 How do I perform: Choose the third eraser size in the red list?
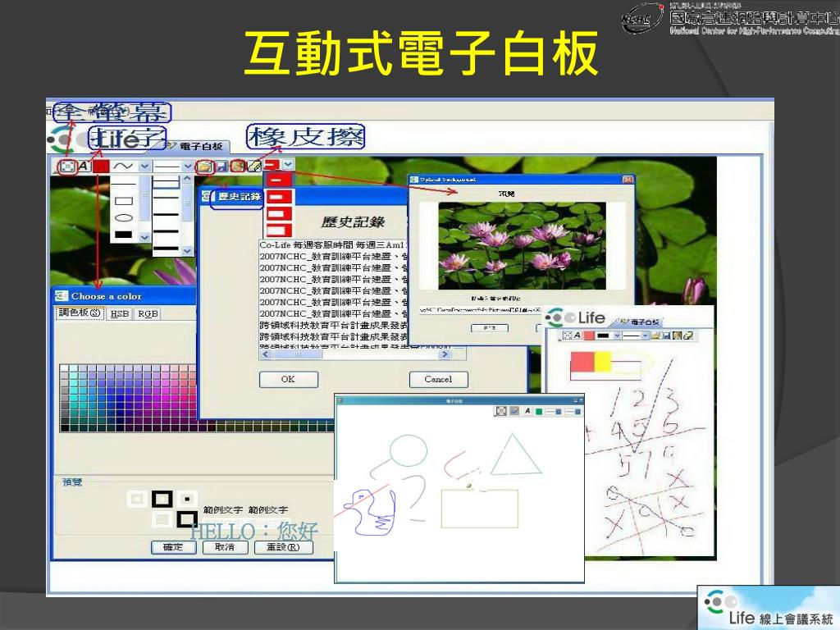[x=279, y=214]
